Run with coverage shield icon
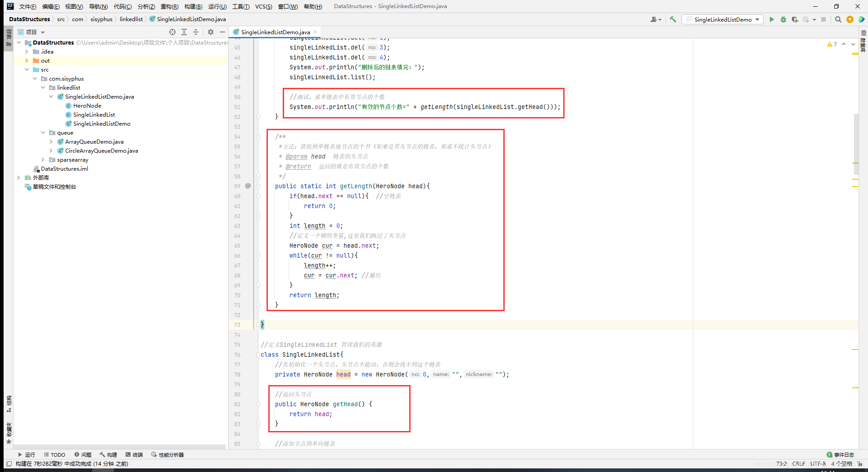 pos(795,19)
